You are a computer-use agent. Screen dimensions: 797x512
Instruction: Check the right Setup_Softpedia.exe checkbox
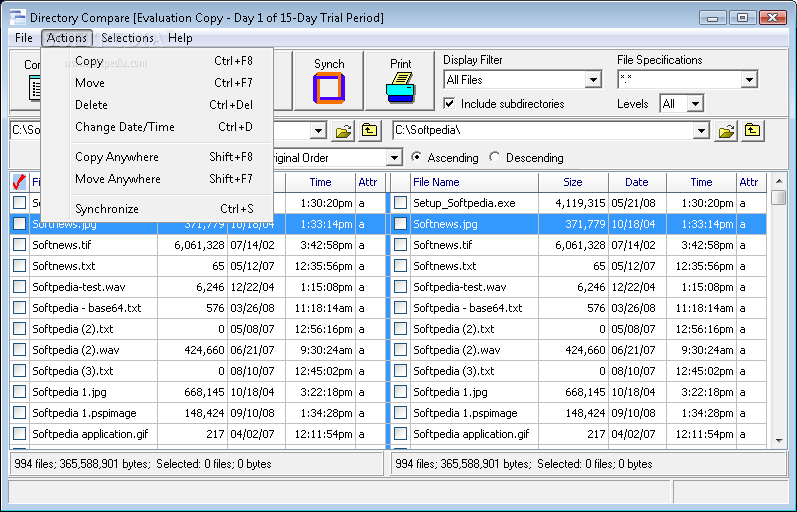pyautogui.click(x=401, y=203)
